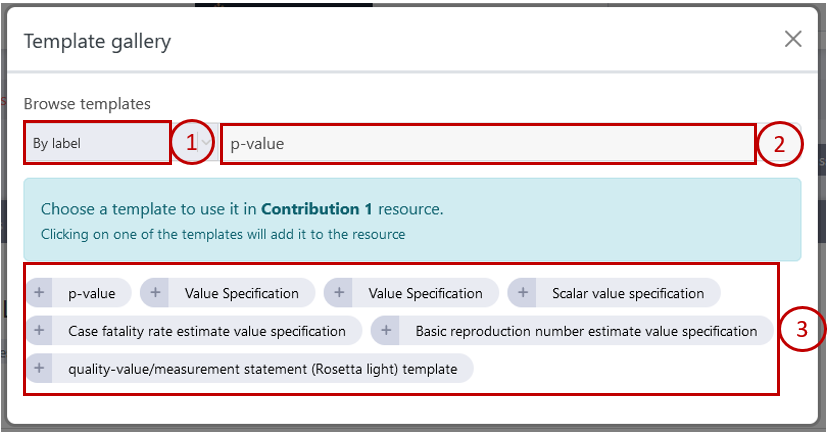Pick the Value Specification label next to p-value
Screen dimensions: 828x438
point(241,293)
